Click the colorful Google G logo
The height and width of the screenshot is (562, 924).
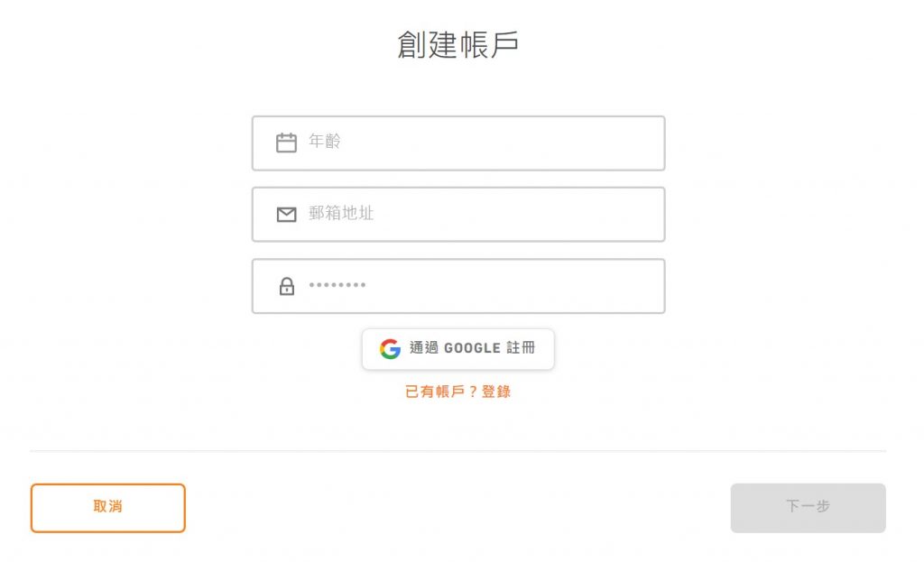[x=390, y=349]
